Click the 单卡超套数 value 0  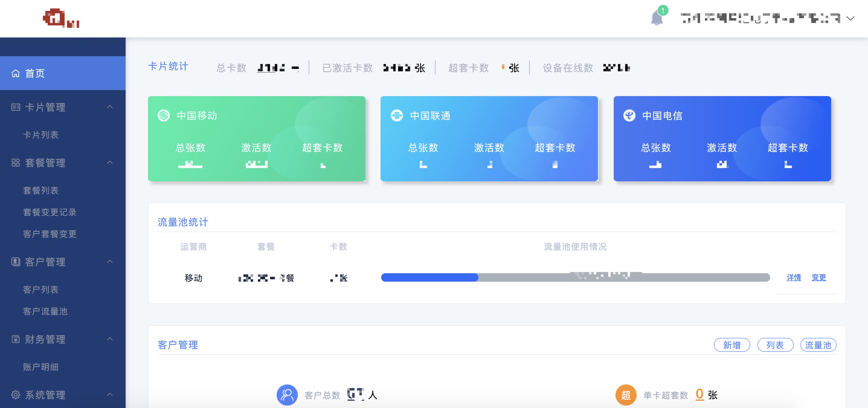click(x=699, y=394)
